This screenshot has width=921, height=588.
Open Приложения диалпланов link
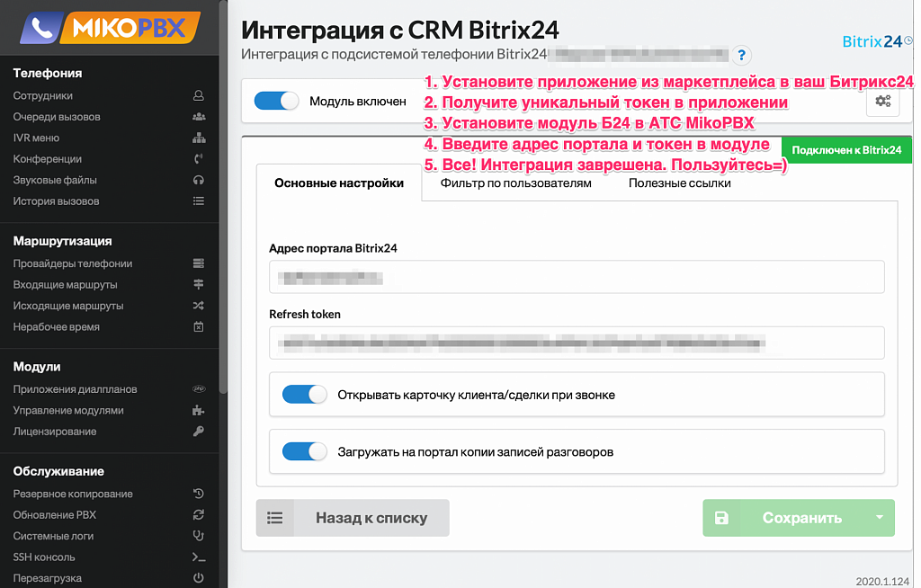coord(75,389)
